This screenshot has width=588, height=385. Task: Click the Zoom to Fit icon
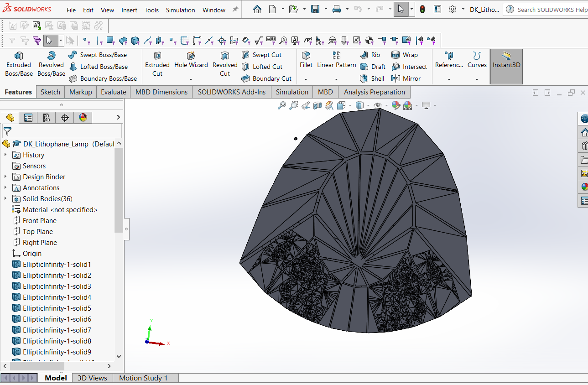coord(282,106)
